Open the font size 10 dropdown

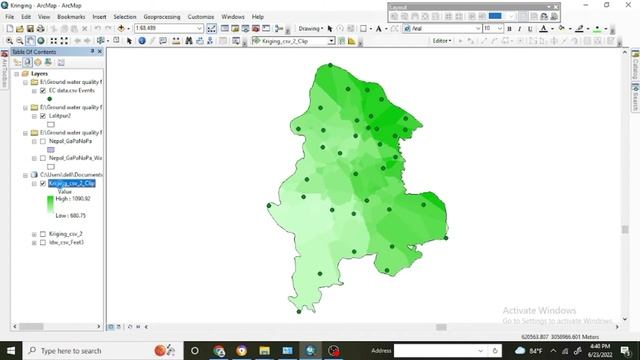[x=500, y=29]
